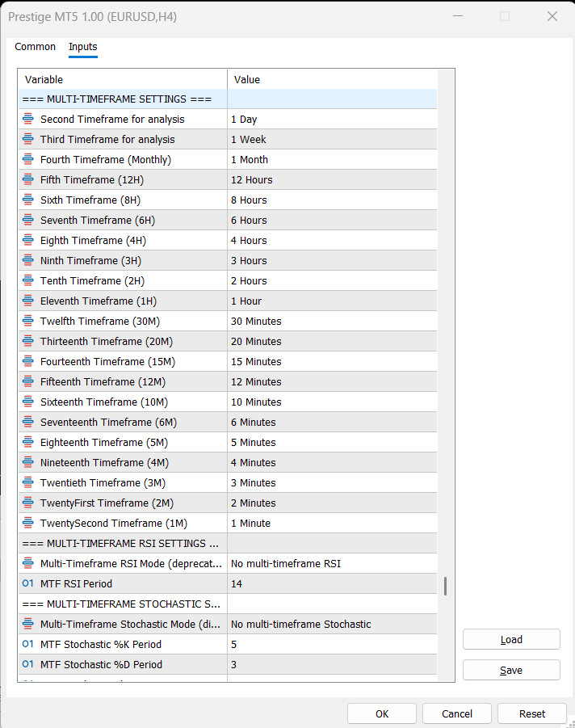Screen dimensions: 575x728
Task: Click the icon next to Eleventh Timeframe (1H)
Action: (x=27, y=301)
